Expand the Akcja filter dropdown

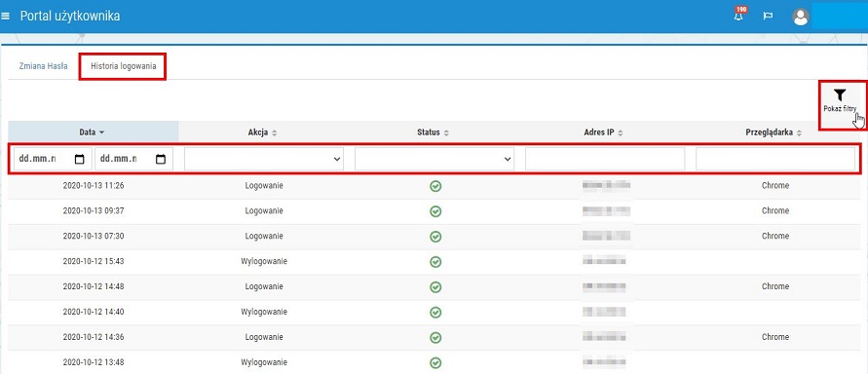(263, 159)
